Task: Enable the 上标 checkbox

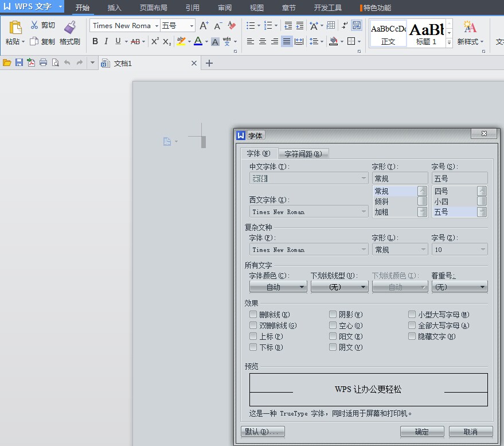Action: tap(253, 336)
